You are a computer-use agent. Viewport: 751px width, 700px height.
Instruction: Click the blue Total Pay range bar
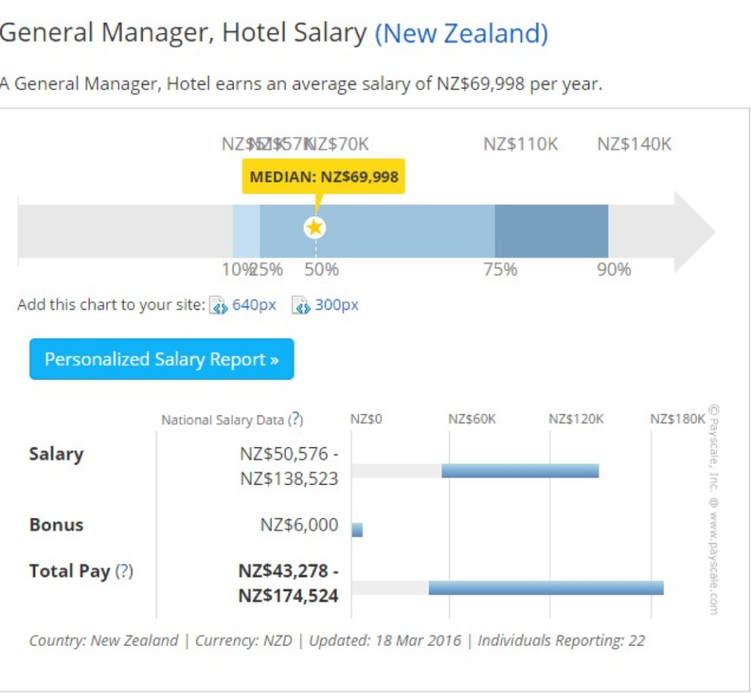coord(546,588)
